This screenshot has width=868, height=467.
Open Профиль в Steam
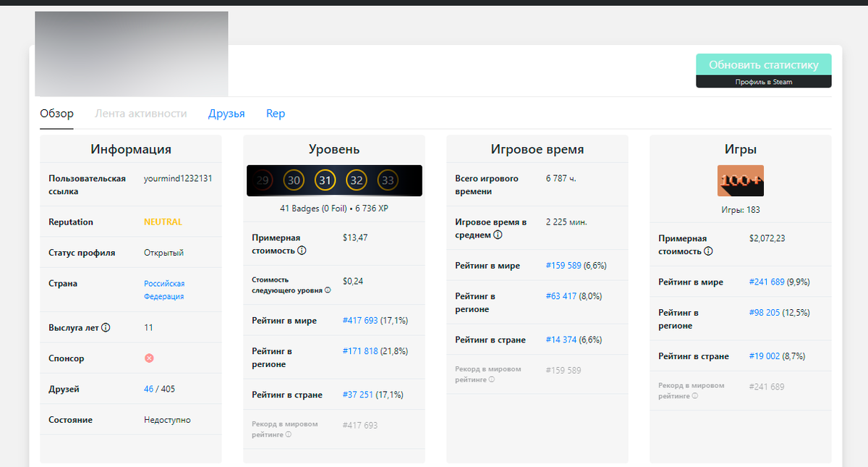764,81
